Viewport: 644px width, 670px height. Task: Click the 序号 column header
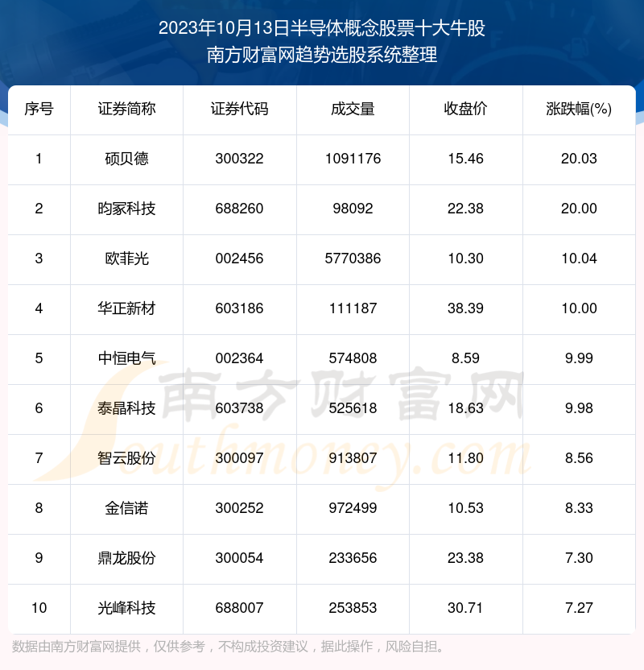point(39,109)
